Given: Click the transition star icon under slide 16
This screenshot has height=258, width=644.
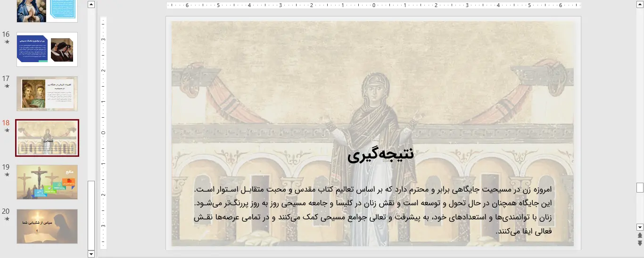Looking at the screenshot, I should click(x=7, y=42).
